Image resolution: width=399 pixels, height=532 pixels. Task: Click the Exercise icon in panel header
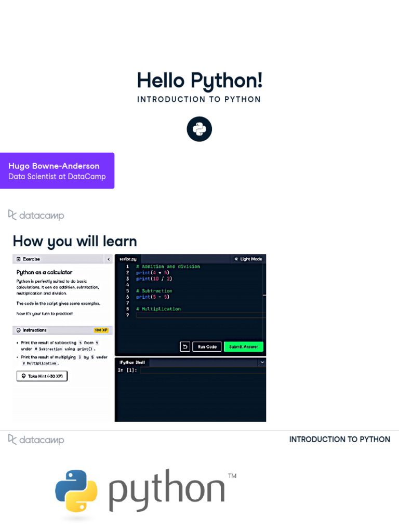point(18,259)
